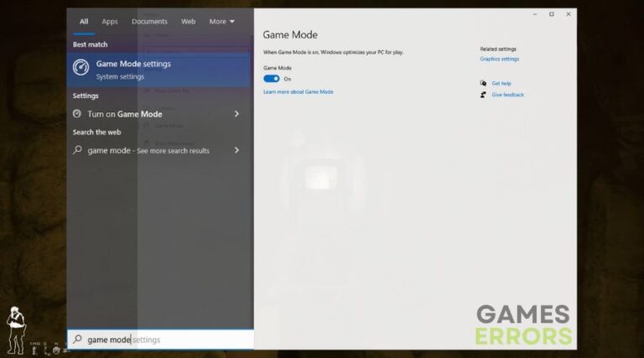Click the magnifier icon beside web result
644x358 pixels.
click(78, 151)
